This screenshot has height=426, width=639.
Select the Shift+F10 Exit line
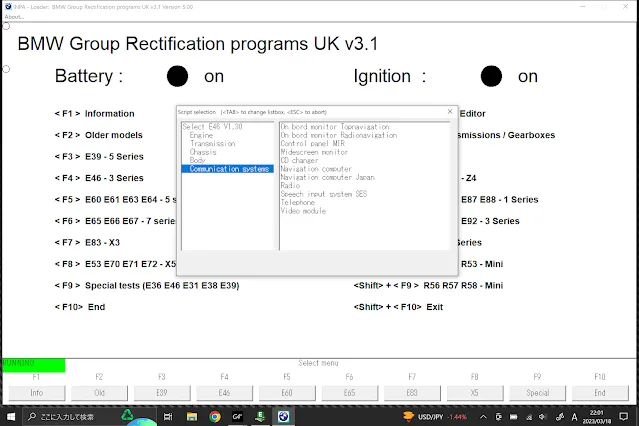pyautogui.click(x=398, y=307)
